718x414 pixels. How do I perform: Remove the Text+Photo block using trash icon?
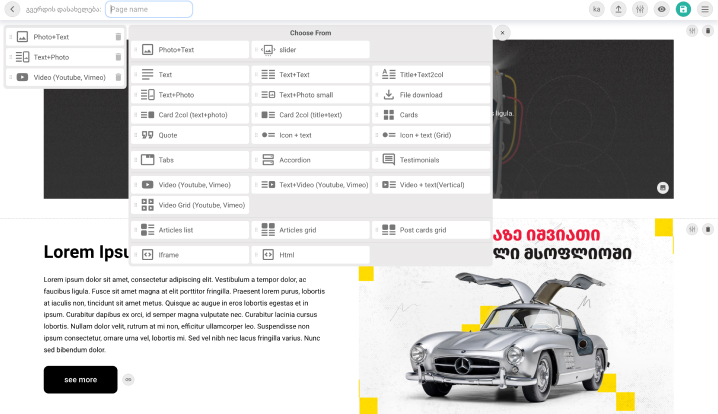[118, 57]
